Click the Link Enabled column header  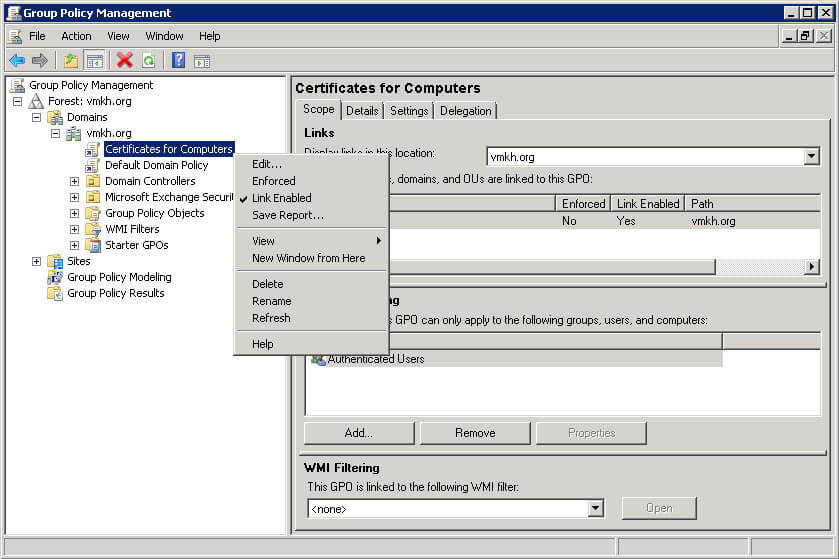click(x=648, y=204)
